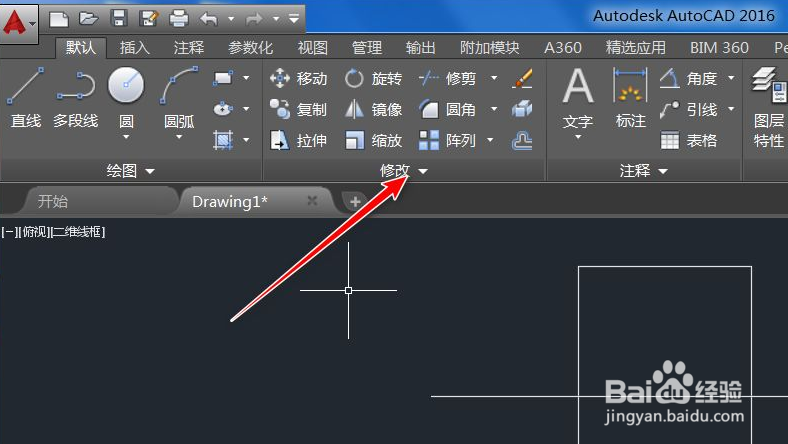Select the 文字 text tool
The width and height of the screenshot is (788, 444).
click(x=578, y=101)
